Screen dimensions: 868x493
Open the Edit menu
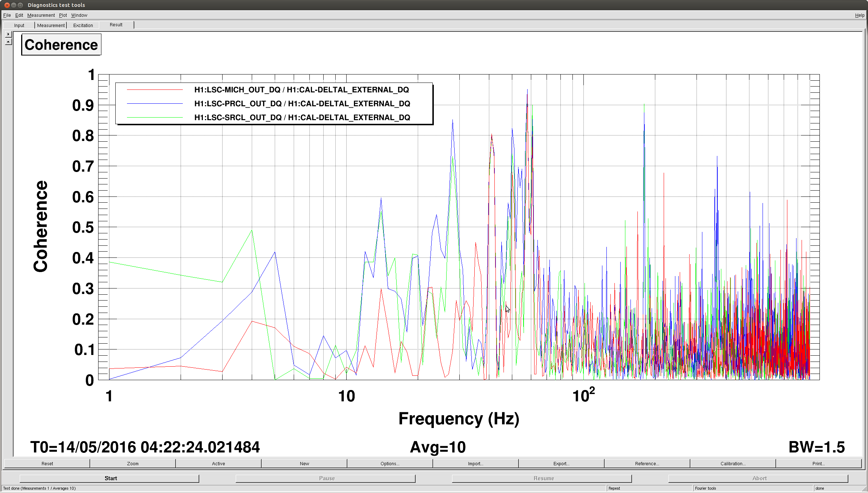coord(19,15)
